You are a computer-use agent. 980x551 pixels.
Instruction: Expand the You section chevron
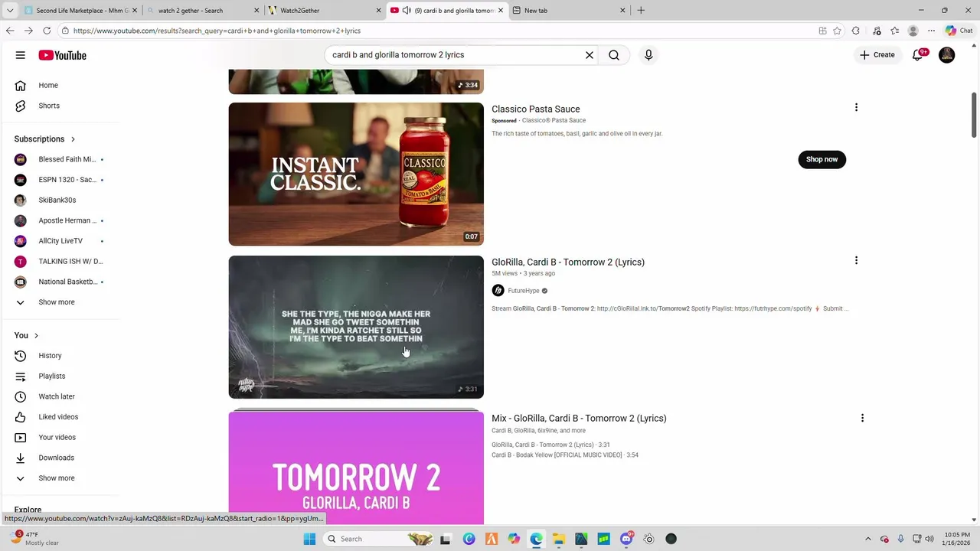click(36, 336)
